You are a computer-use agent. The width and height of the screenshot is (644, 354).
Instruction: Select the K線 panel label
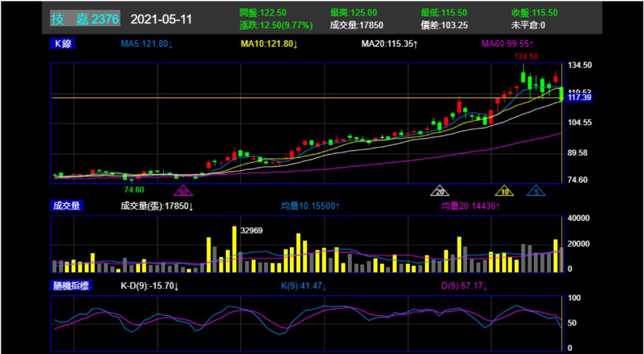pos(63,44)
